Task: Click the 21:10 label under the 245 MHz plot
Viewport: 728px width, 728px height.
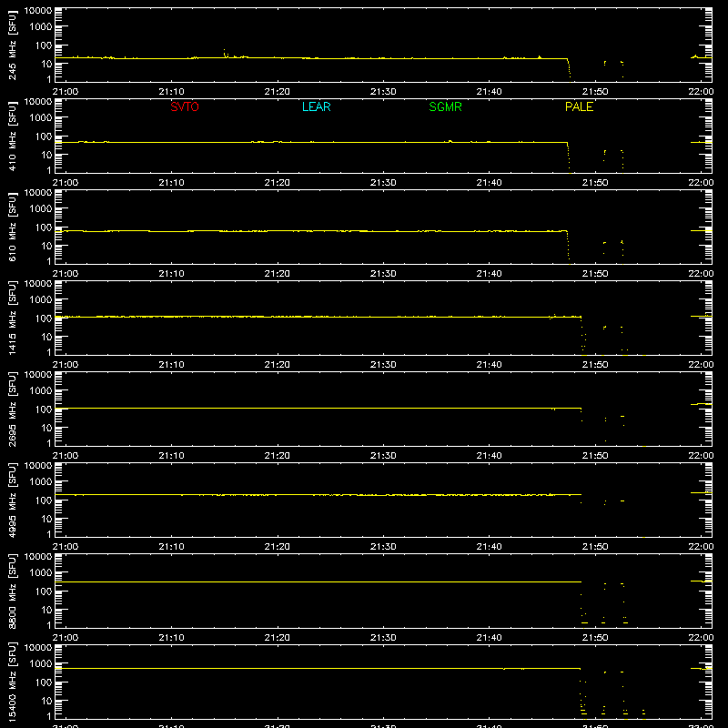Action: tap(171, 92)
